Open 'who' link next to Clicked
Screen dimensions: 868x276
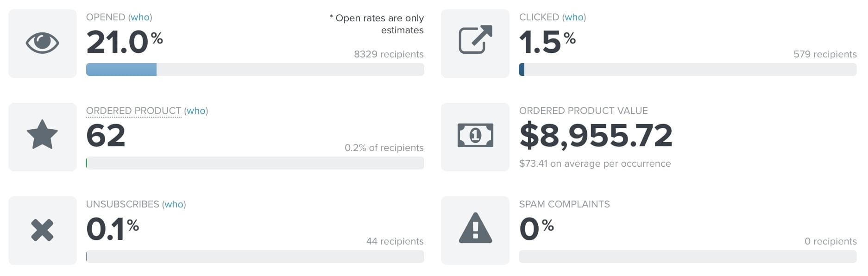tap(574, 17)
